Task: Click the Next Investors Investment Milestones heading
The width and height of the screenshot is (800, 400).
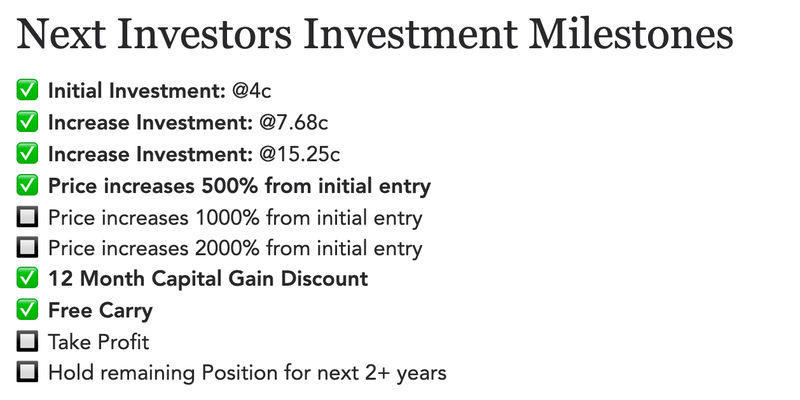Action: (x=375, y=34)
